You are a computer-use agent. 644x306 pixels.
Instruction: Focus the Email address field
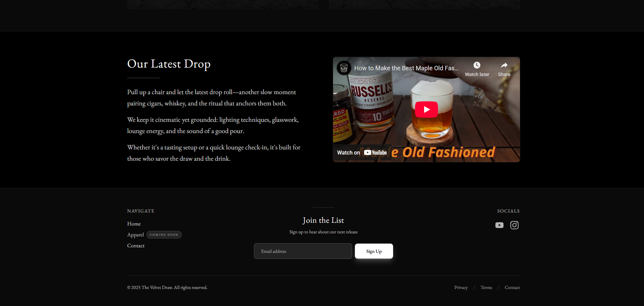(303, 251)
